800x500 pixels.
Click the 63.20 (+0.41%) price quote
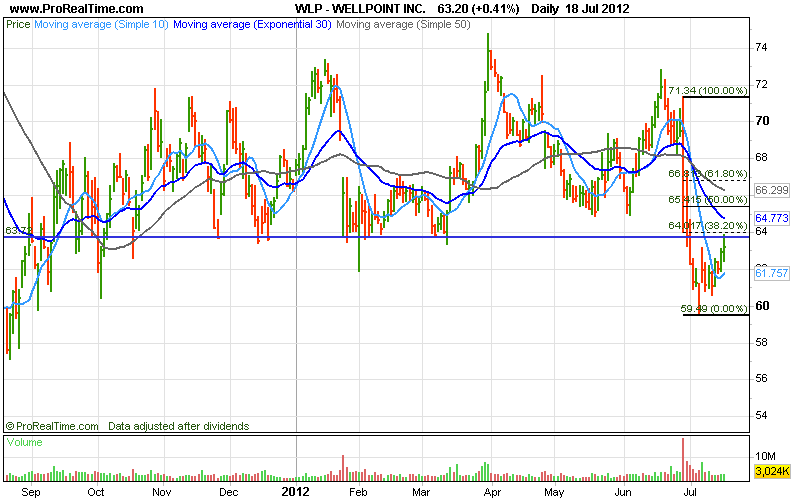(479, 9)
